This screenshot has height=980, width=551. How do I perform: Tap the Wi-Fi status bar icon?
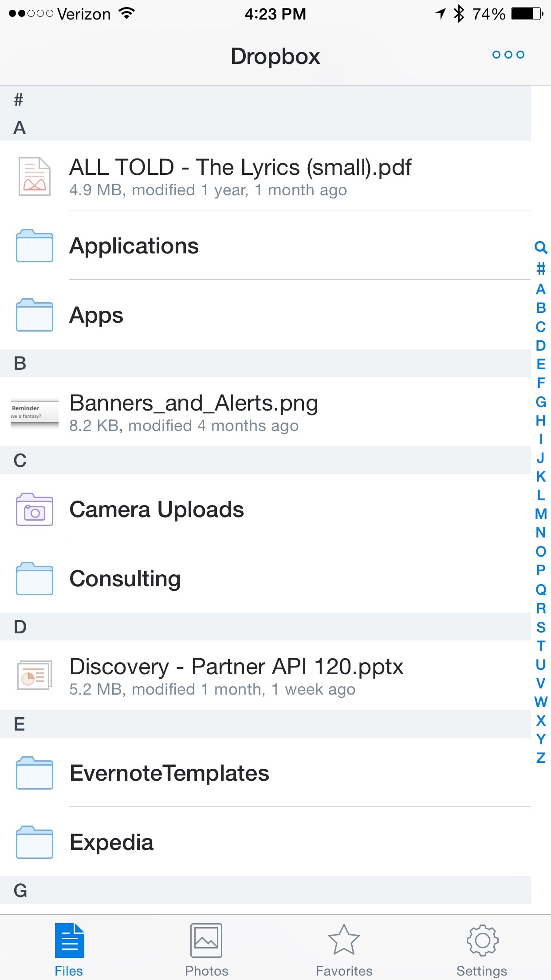(127, 14)
